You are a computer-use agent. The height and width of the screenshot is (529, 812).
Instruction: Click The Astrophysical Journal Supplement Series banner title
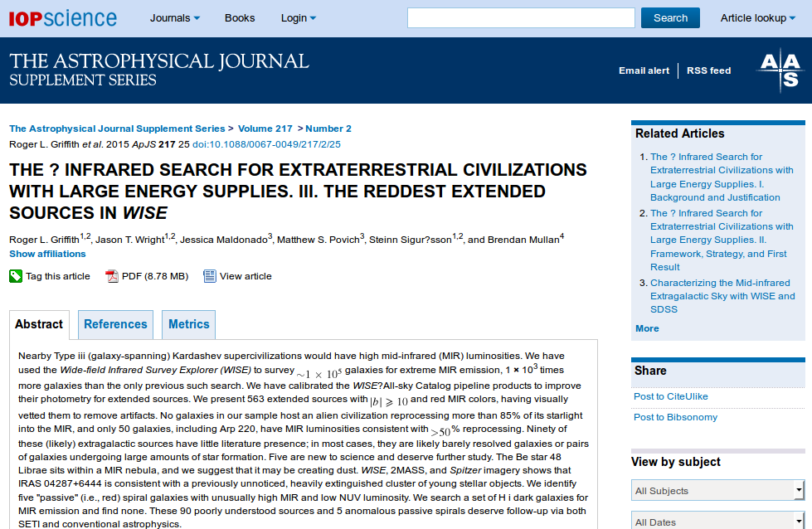[x=159, y=70]
